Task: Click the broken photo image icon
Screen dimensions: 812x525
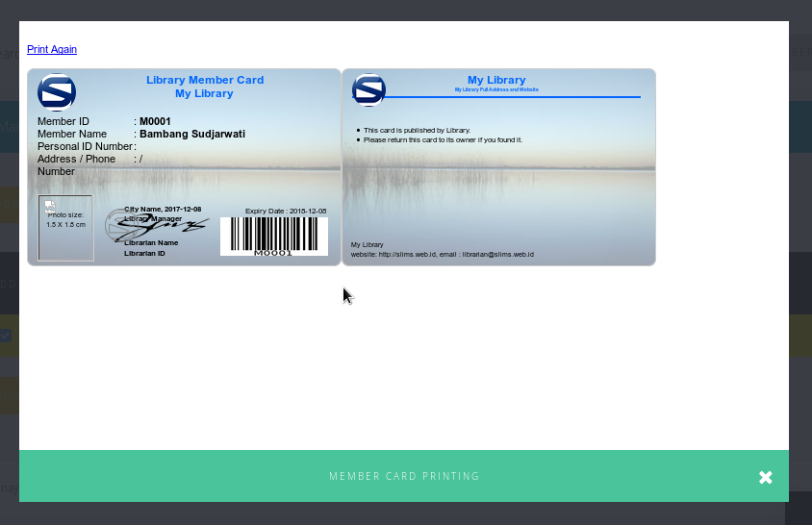Action: [x=50, y=206]
